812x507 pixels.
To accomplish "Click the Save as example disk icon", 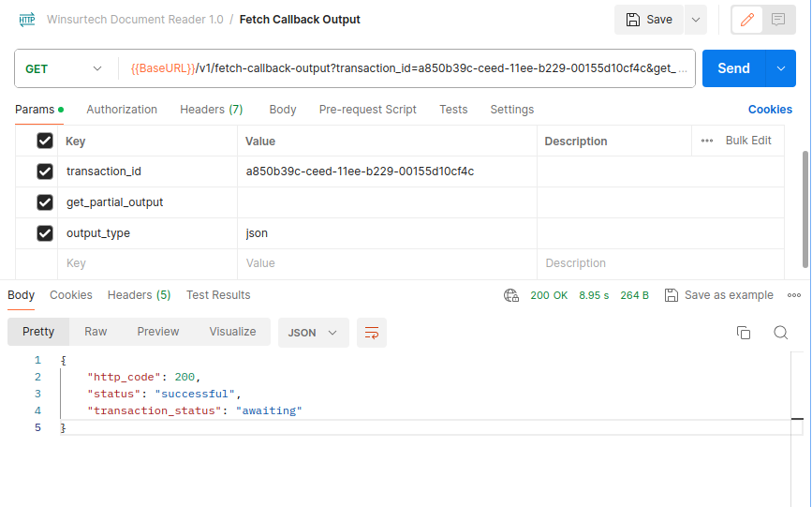I will (x=672, y=295).
